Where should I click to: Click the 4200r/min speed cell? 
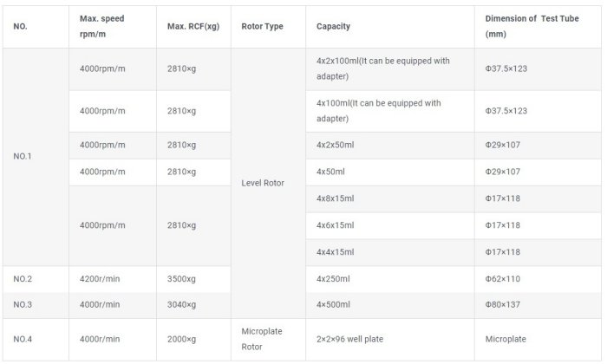tap(100, 279)
